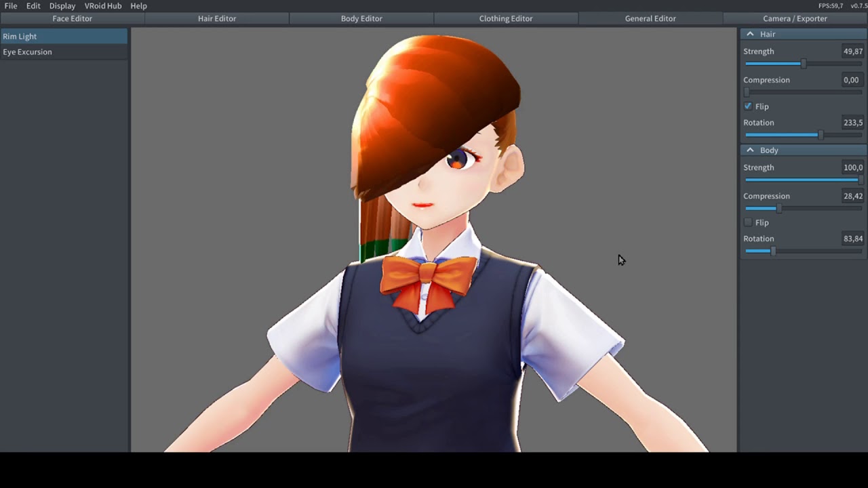Open the Help menu
The image size is (868, 488).
click(138, 5)
